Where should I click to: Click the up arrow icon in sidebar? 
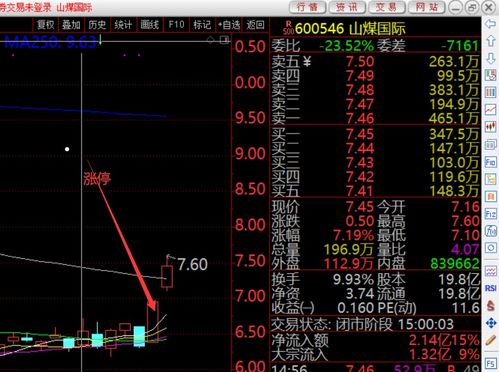490,41
